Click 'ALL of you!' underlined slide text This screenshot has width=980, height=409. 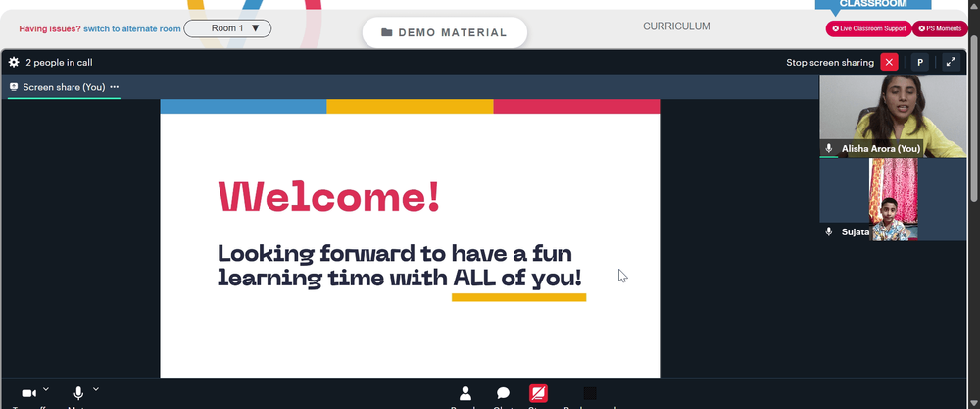[x=518, y=278]
